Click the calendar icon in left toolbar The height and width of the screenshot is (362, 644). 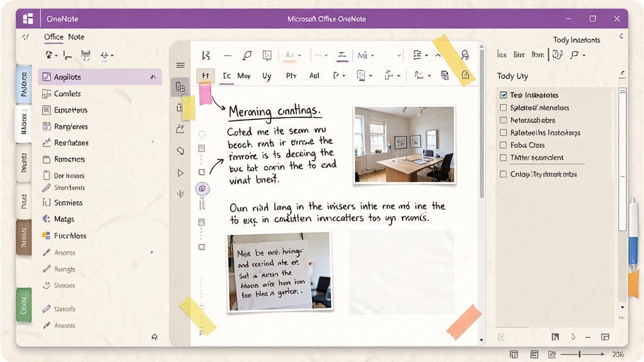(86, 55)
